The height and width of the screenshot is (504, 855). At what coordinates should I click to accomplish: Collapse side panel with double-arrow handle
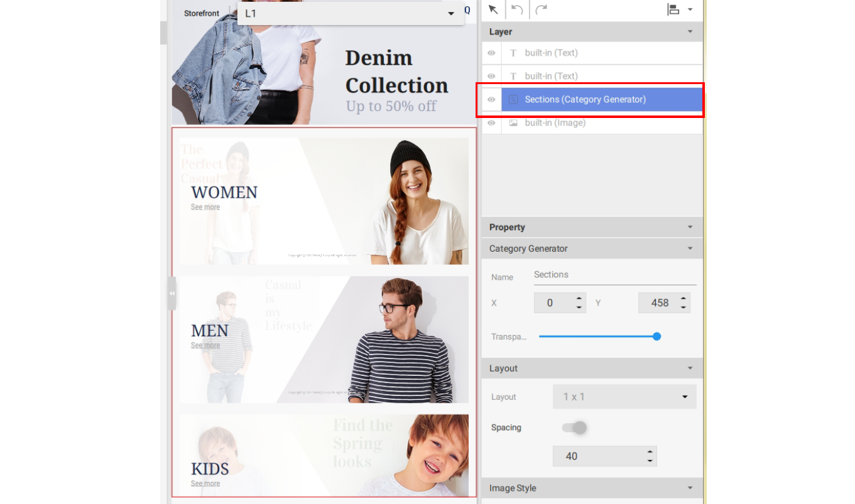click(x=172, y=293)
